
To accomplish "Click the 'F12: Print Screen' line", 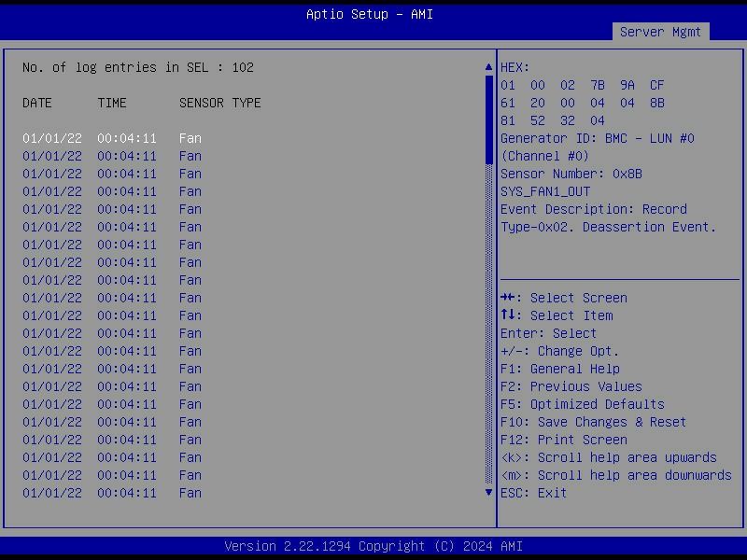I will (564, 440).
